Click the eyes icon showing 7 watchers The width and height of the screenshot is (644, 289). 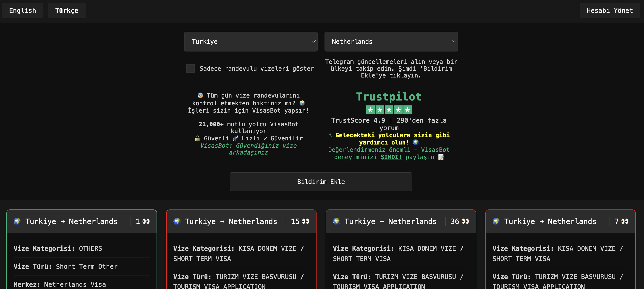pyautogui.click(x=625, y=221)
